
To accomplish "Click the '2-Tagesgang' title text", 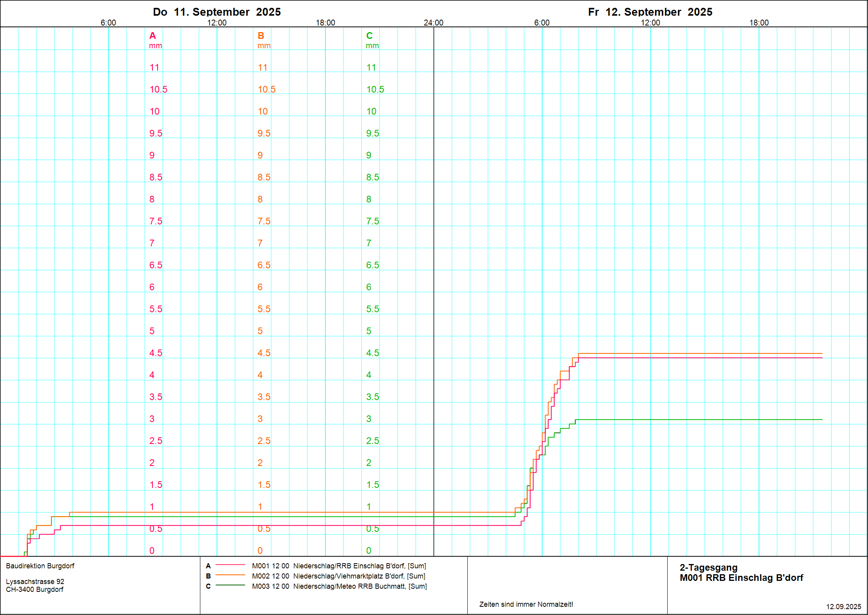I will 708,568.
